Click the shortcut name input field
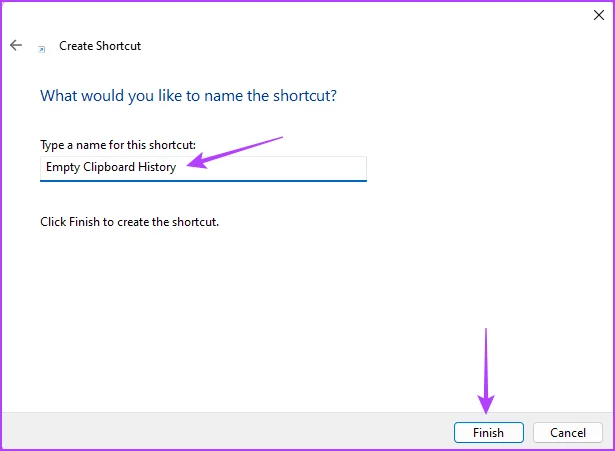The image size is (615, 451). (203, 169)
